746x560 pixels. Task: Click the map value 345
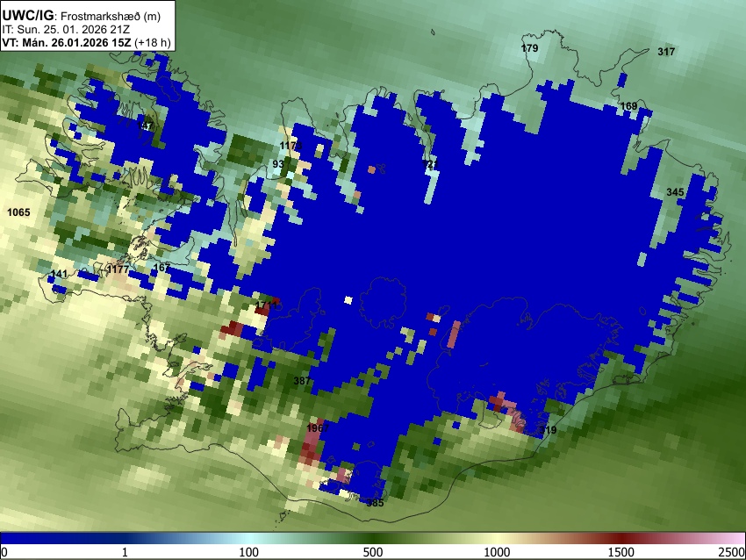pos(675,192)
